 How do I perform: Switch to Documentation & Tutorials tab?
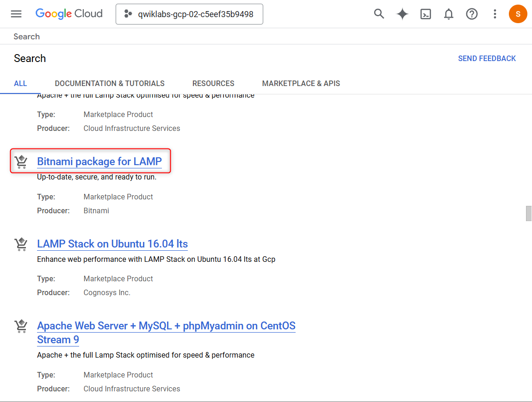tap(110, 83)
